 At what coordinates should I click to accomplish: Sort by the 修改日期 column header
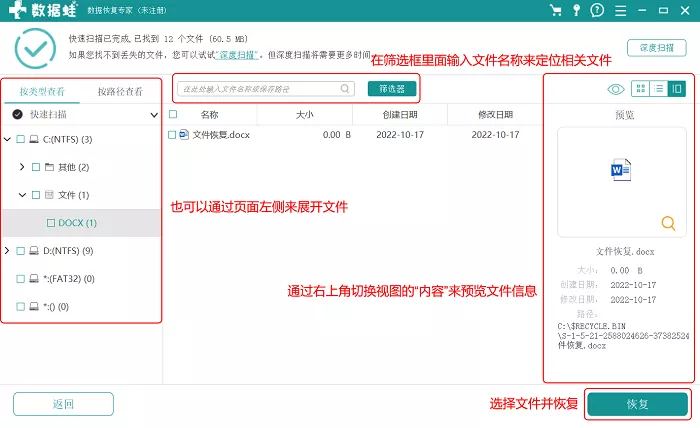point(496,115)
